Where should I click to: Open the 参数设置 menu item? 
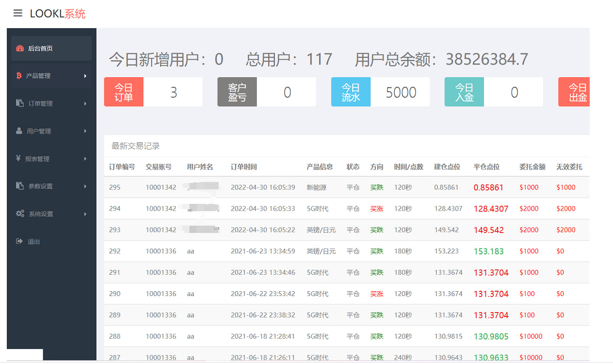click(x=51, y=186)
